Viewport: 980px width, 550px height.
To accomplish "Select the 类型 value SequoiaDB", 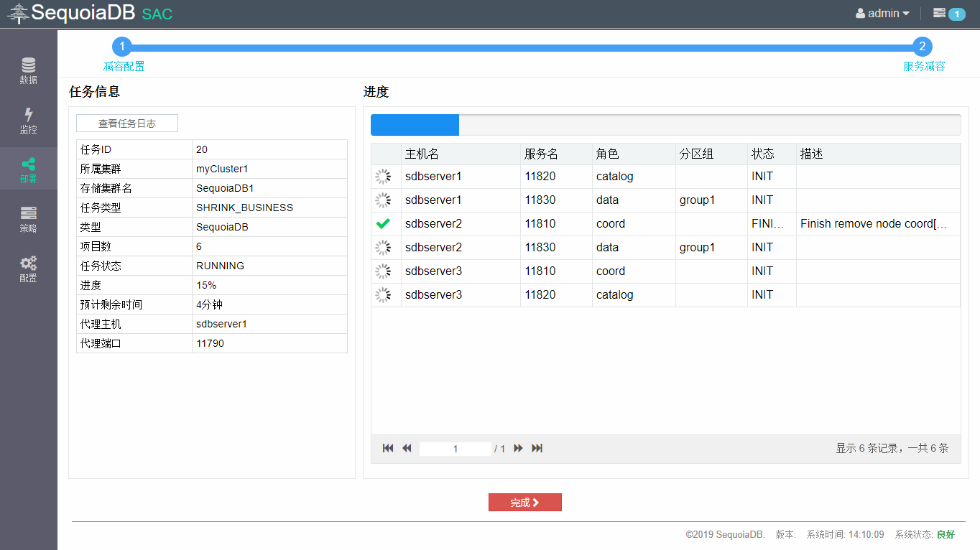I will click(x=222, y=227).
